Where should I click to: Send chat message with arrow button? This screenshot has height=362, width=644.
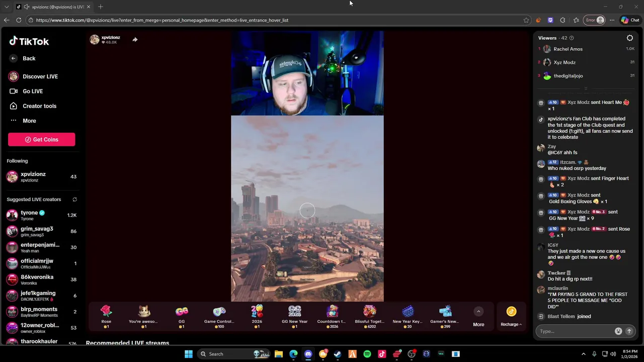coord(628,331)
